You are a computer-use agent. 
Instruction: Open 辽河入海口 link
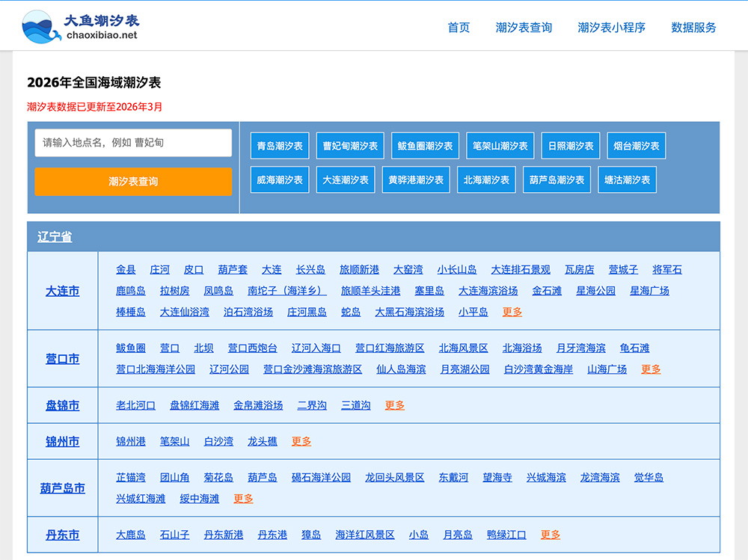316,348
